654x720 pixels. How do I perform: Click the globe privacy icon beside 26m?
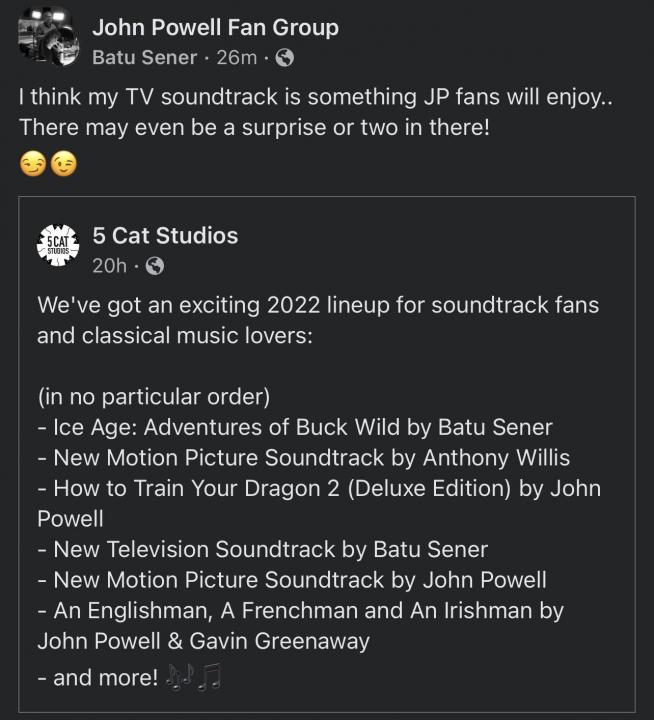coord(284,57)
